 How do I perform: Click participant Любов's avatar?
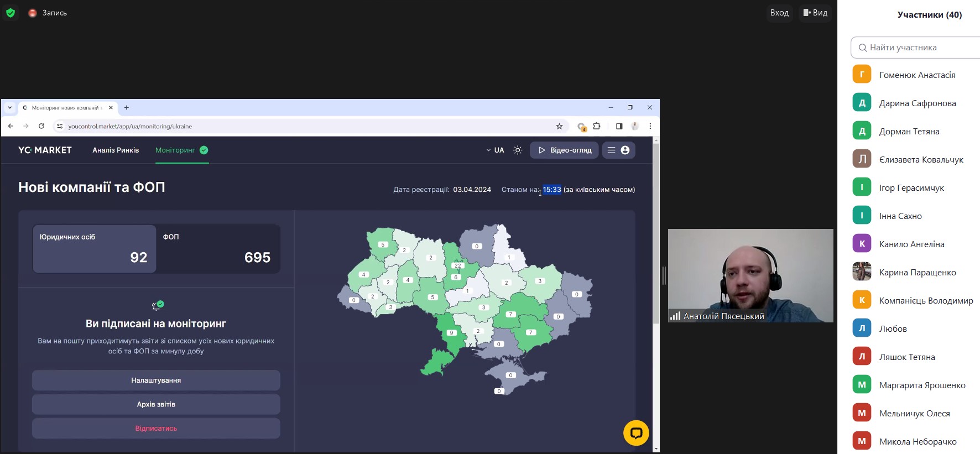point(862,328)
